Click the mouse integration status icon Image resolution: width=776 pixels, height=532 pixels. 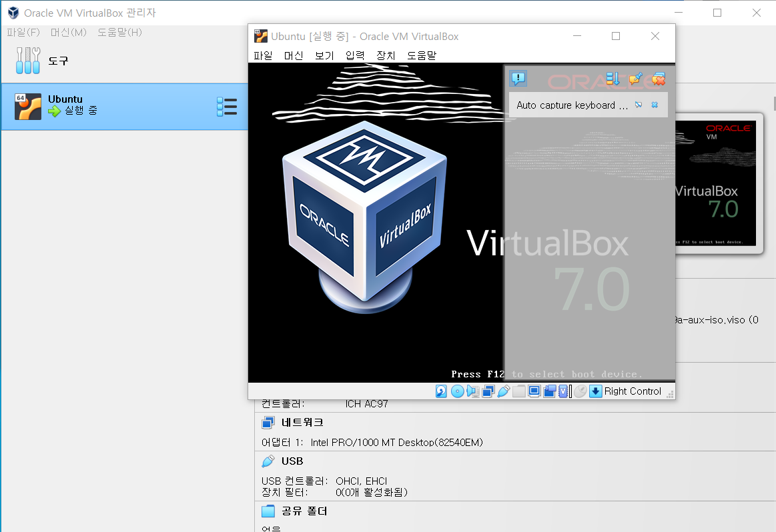click(x=580, y=391)
